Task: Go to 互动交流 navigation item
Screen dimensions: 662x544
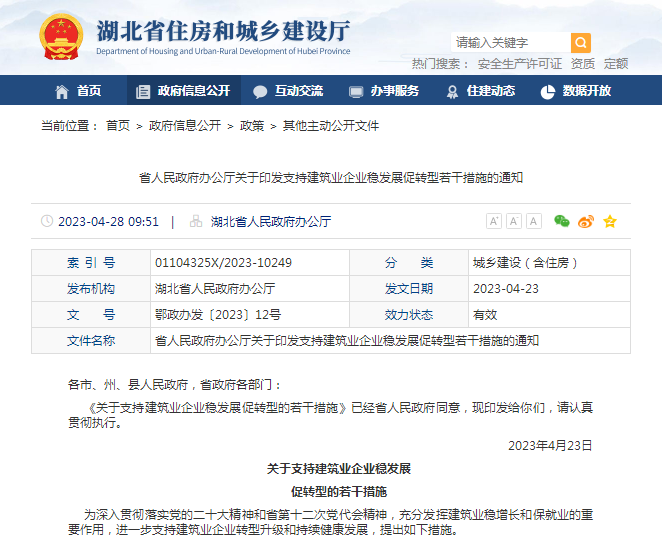Action: pyautogui.click(x=288, y=91)
